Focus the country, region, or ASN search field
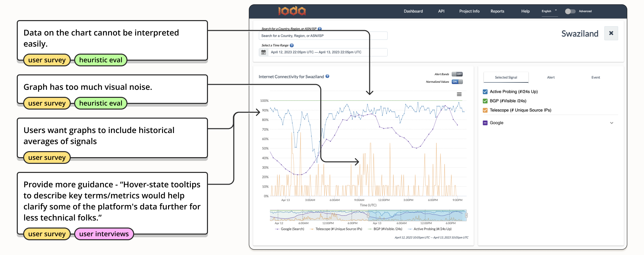Image resolution: width=644 pixels, height=255 pixels. [323, 36]
